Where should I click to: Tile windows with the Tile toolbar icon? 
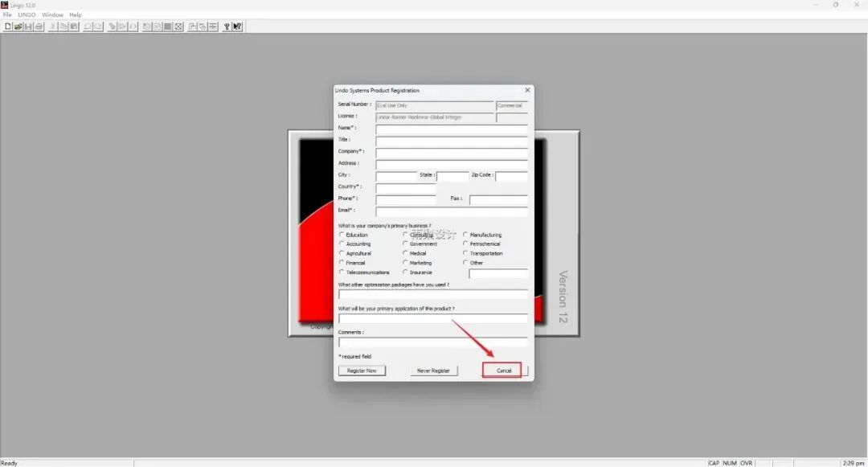click(213, 26)
